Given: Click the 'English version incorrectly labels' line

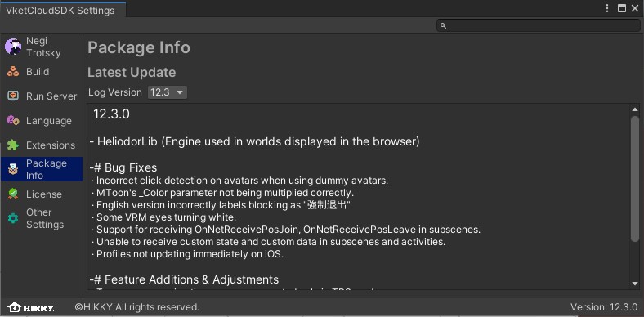Looking at the screenshot, I should [x=221, y=205].
